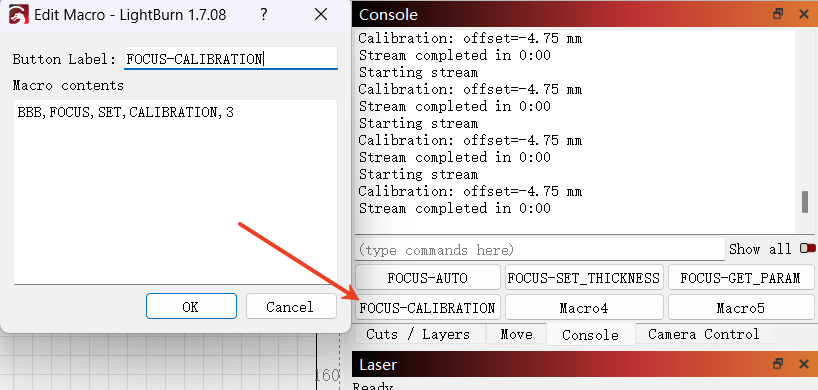Click the Macro4 button
The image size is (818, 390).
[584, 307]
